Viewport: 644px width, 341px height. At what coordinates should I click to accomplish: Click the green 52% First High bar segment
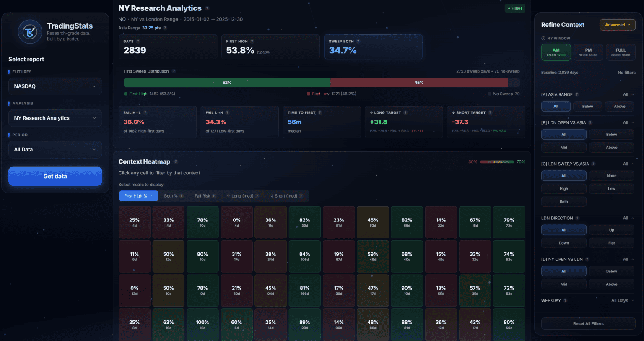pyautogui.click(x=227, y=83)
